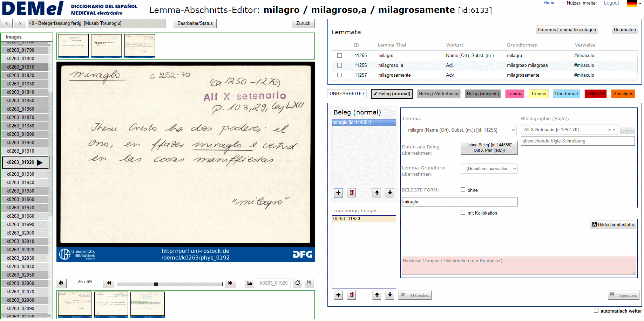644x321 pixels.
Task: Select image k0263_01810 in Images list
Action: click(24, 67)
